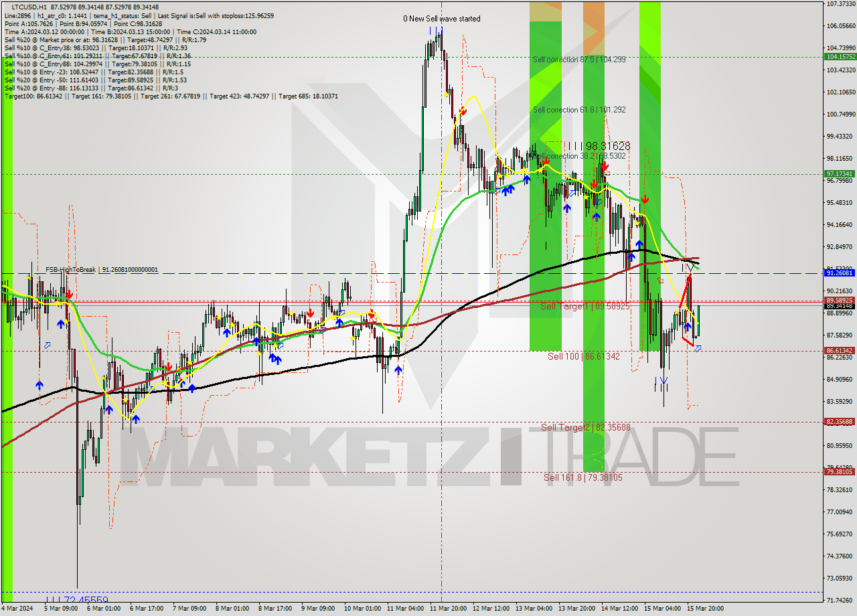Screen dimensions: 857x616
Task: Click the 'FSB-HighToBreak | 91.26081' label
Action: (x=102, y=270)
